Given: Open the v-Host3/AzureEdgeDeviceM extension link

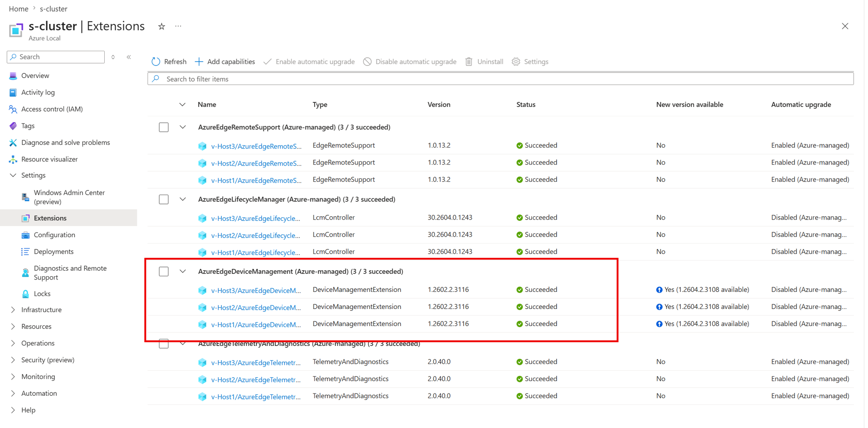Looking at the screenshot, I should click(256, 291).
